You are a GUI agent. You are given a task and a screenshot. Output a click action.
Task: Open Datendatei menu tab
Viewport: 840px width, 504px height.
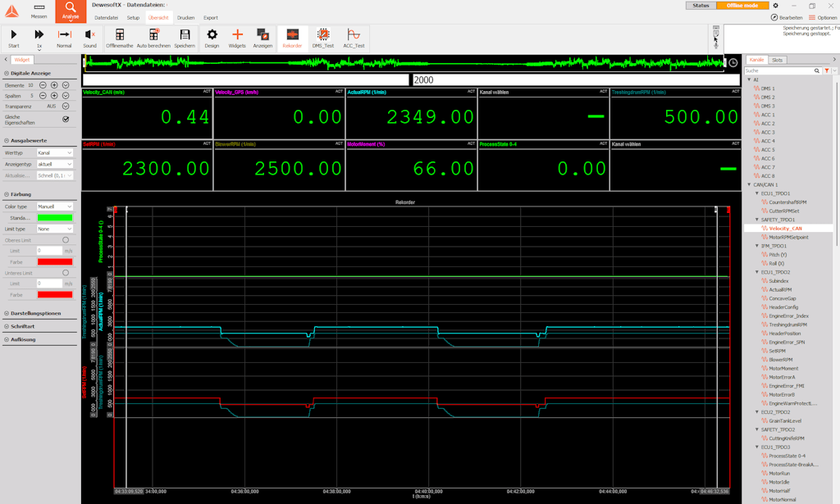[106, 18]
